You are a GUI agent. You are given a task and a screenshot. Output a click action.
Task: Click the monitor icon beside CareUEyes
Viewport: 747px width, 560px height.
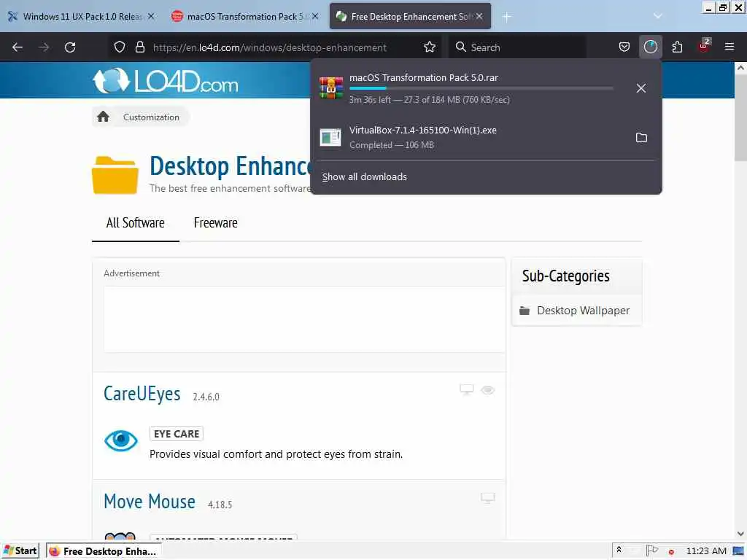click(466, 390)
